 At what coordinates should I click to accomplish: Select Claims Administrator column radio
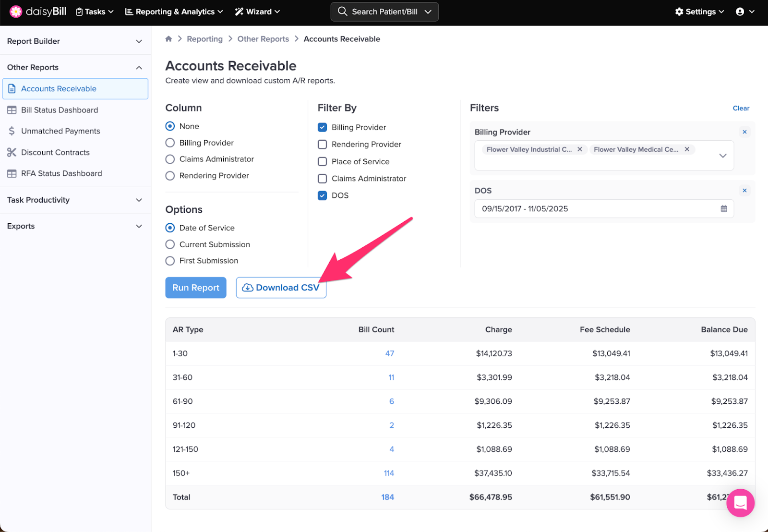tap(170, 159)
